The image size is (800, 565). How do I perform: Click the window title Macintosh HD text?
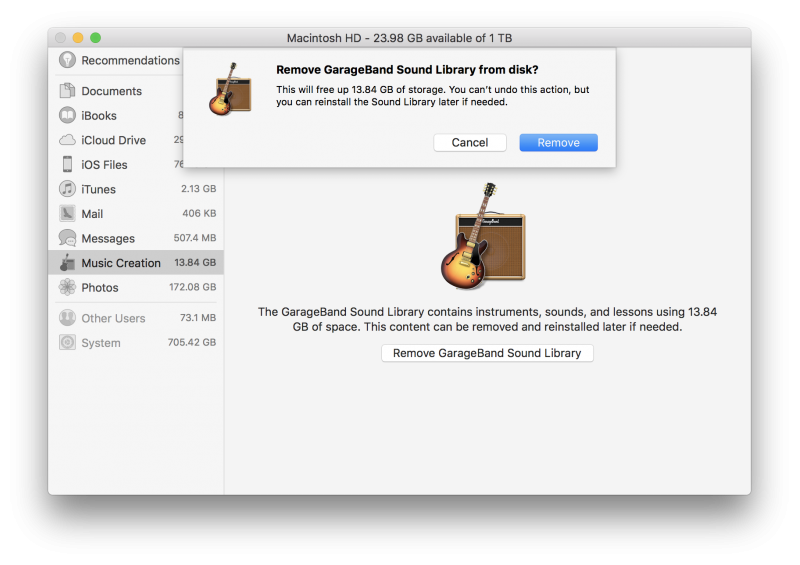(x=399, y=38)
